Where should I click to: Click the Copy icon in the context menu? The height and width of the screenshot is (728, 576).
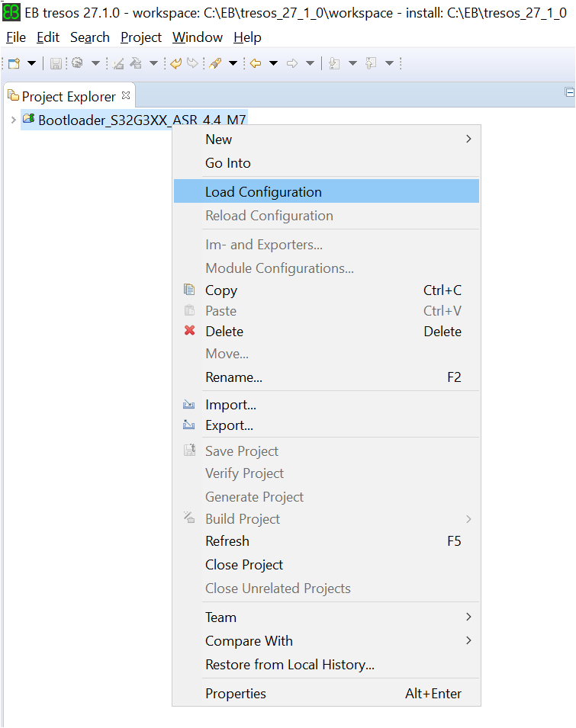coord(190,290)
